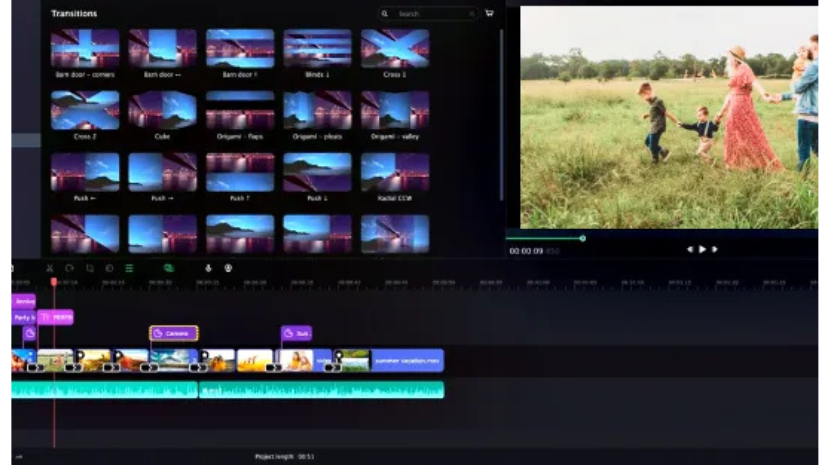Click the preview progress slider handle
Image resolution: width=827 pixels, height=465 pixels.
pos(583,238)
